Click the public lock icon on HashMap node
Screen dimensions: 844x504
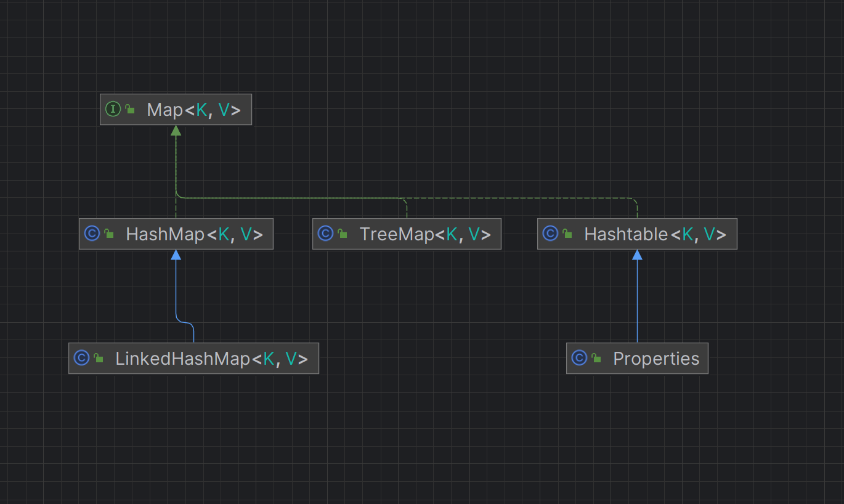pos(109,234)
